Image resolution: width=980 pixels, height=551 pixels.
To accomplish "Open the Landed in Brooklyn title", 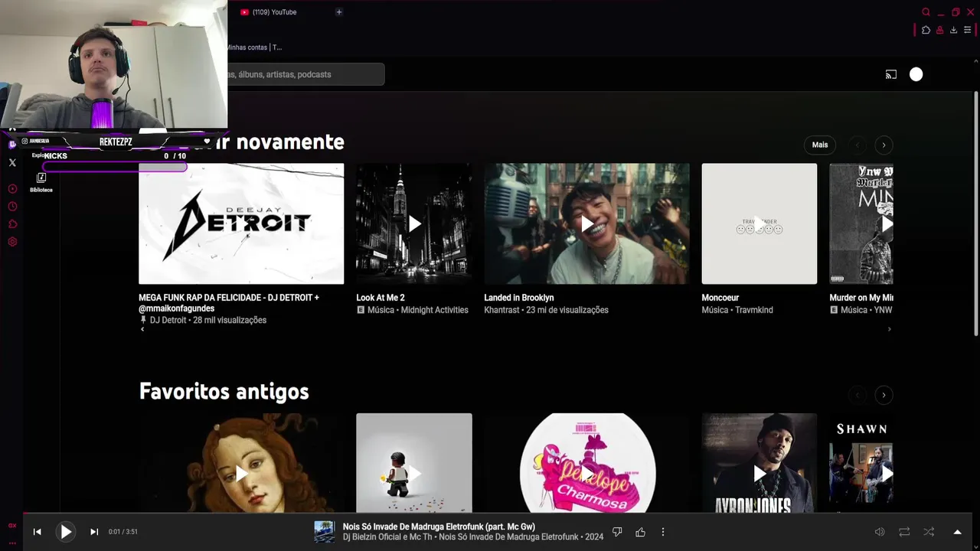I will (519, 298).
